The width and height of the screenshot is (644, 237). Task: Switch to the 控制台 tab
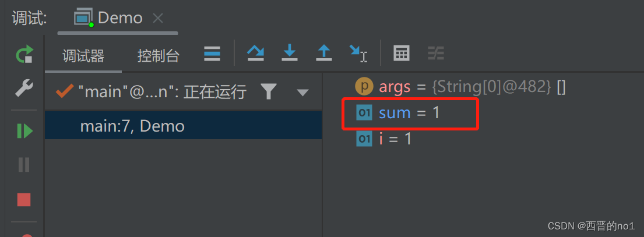tap(159, 56)
